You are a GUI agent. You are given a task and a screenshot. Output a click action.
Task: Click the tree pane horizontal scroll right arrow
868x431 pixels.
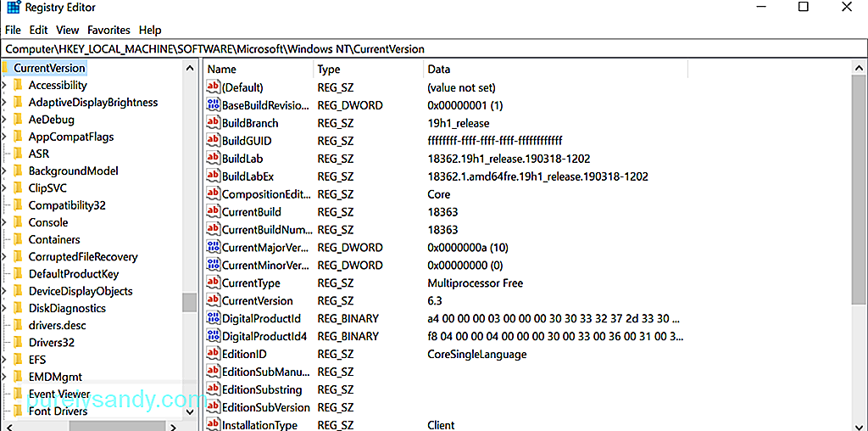click(173, 427)
